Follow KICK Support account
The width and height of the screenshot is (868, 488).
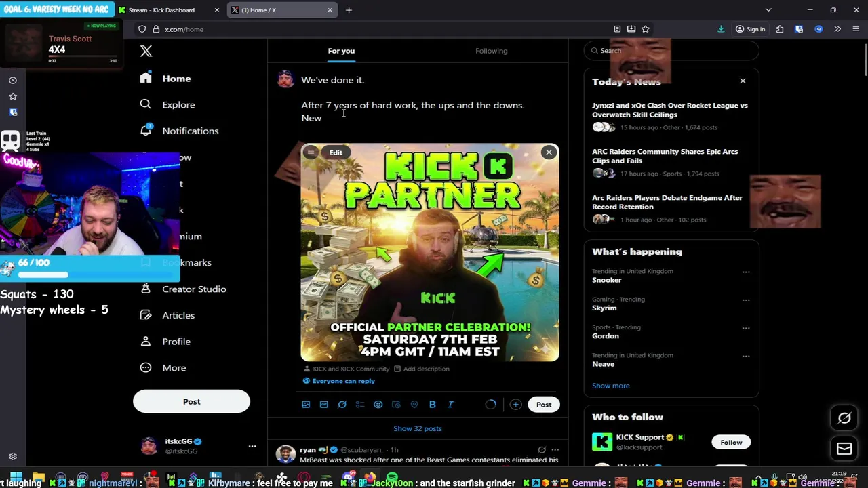click(x=731, y=442)
